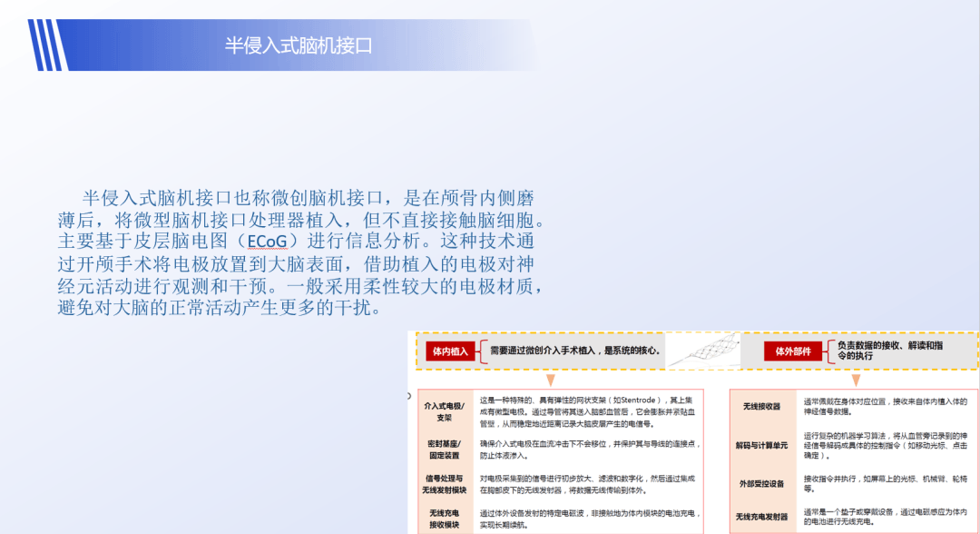Select the stent mesh illustration image
The image size is (980, 534).
703,351
